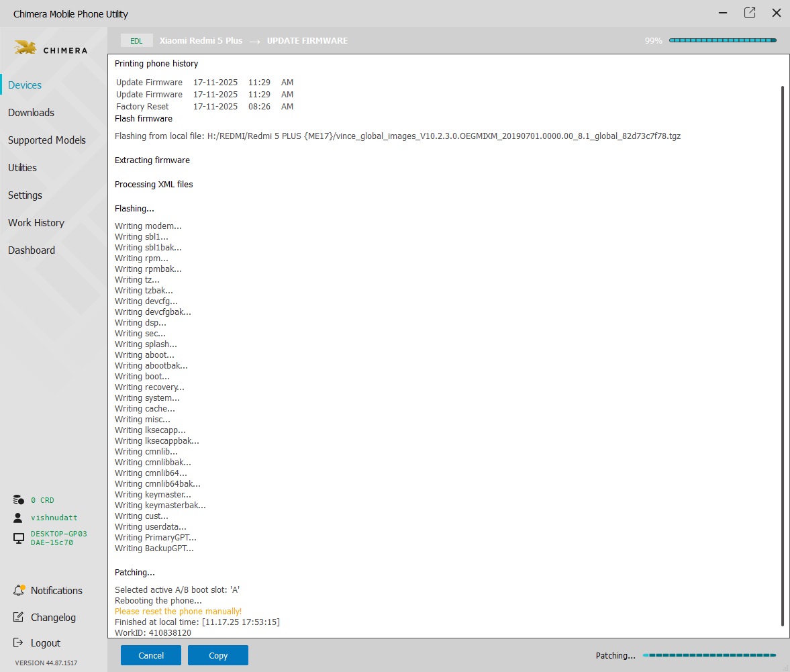Click the 'Writing modem...' log line
Screen dimensions: 790x672
(x=148, y=226)
